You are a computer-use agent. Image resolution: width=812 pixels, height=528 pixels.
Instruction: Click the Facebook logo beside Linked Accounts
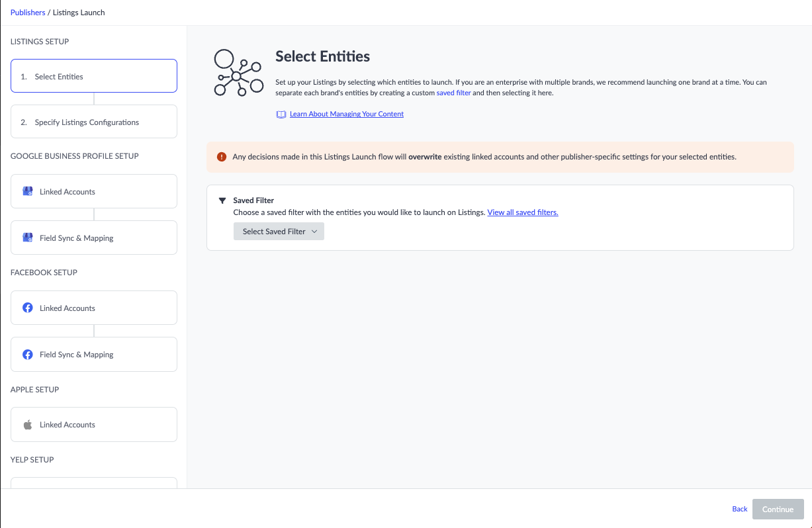(28, 308)
